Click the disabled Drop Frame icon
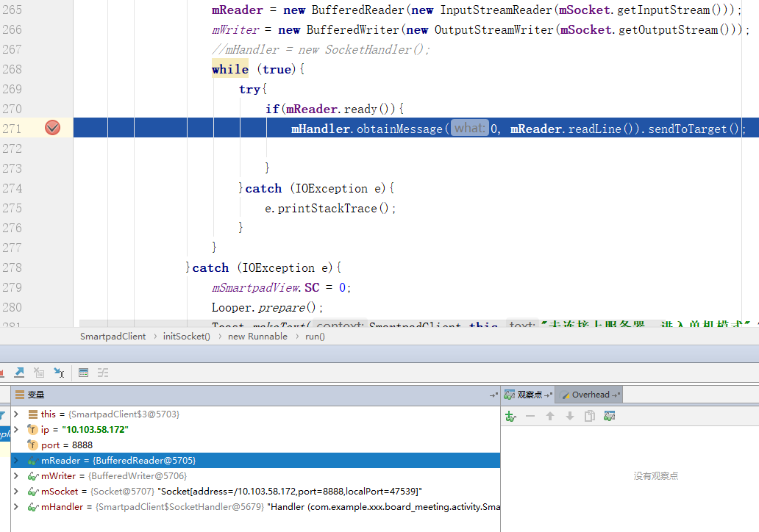This screenshot has width=759, height=532. coord(39,373)
